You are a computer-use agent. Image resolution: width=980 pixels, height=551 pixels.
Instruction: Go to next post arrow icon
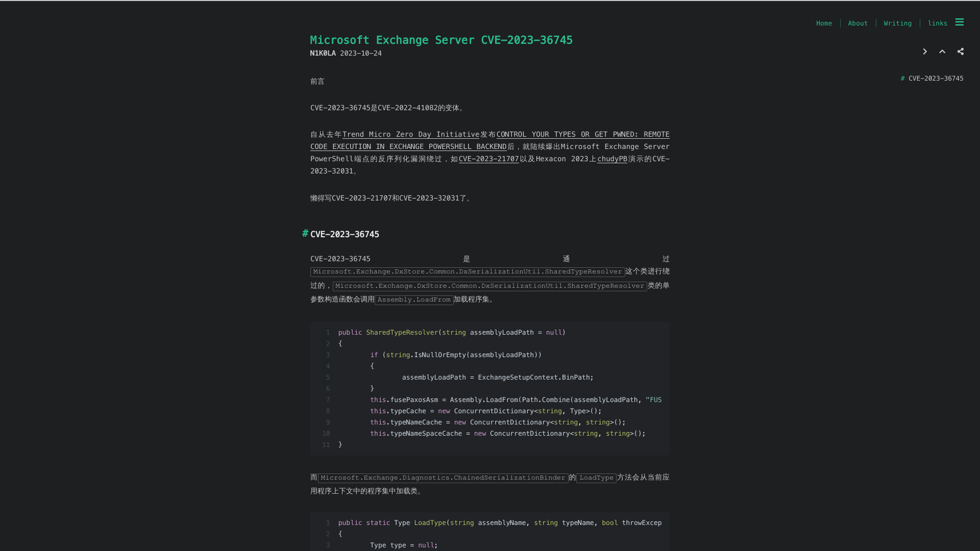pos(925,52)
